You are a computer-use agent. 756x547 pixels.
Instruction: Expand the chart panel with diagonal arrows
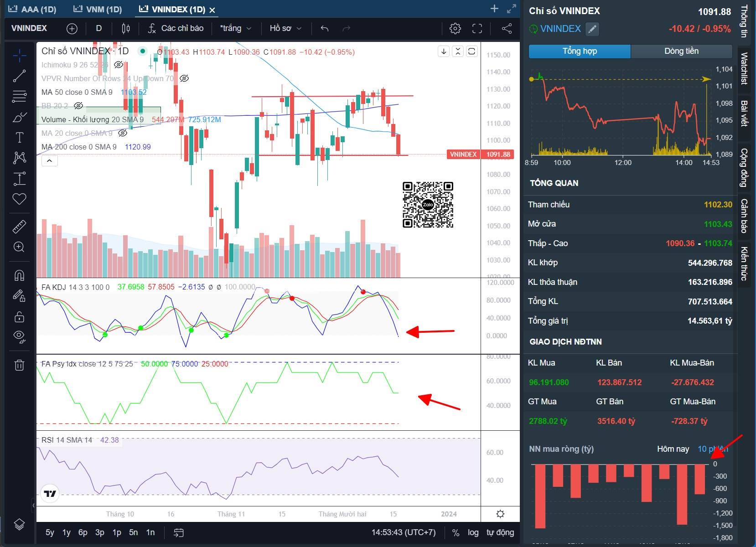[512, 9]
